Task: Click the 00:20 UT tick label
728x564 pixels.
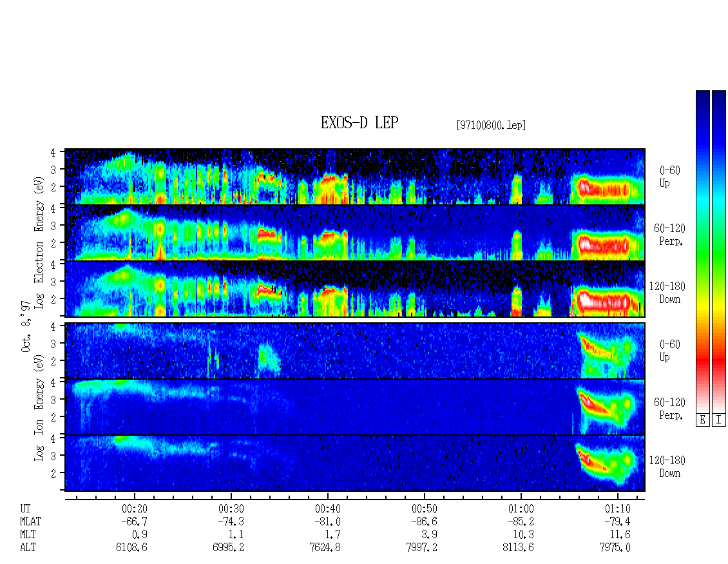Action: (135, 509)
